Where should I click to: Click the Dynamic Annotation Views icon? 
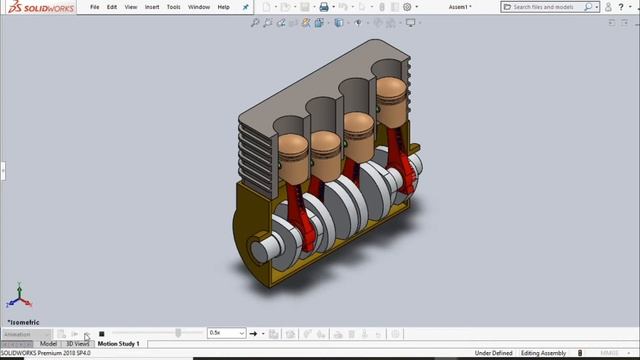click(306, 23)
